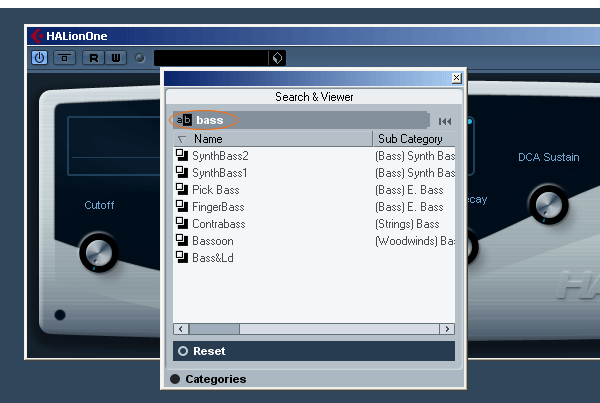Click the bypass button beside power
The image size is (600, 403).
63,58
